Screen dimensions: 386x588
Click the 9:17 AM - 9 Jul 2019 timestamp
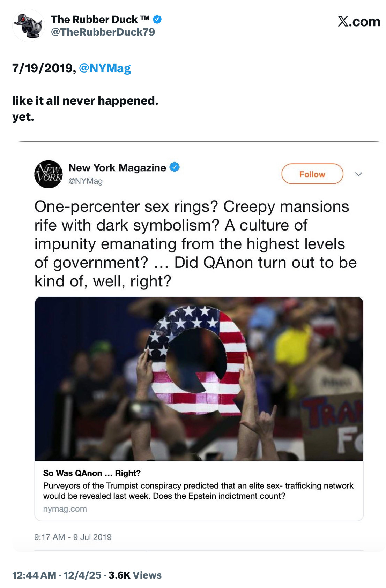(73, 537)
